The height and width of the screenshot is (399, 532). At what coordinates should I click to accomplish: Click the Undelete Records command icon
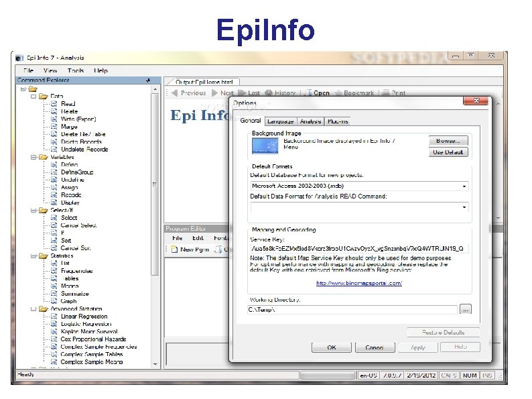[54, 150]
